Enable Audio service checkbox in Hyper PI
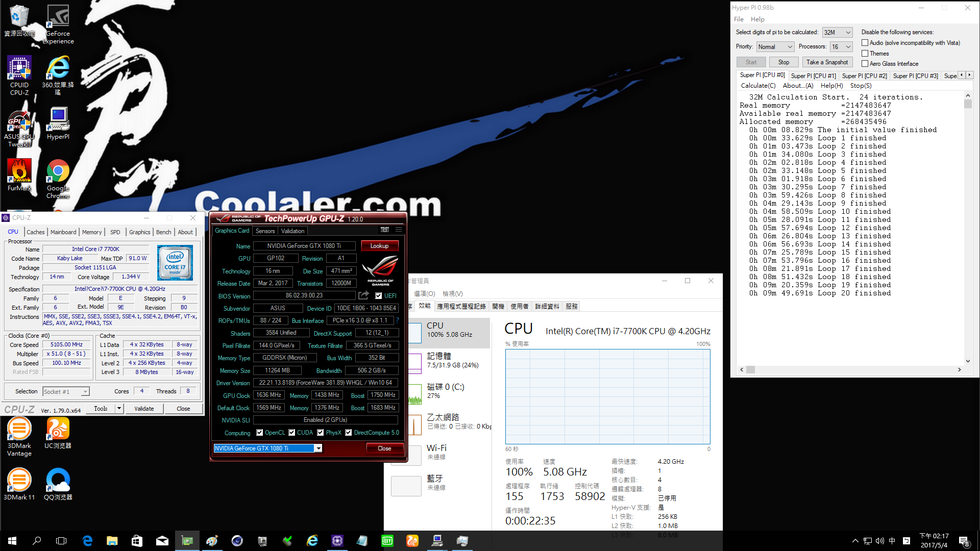The image size is (980, 551). [865, 43]
